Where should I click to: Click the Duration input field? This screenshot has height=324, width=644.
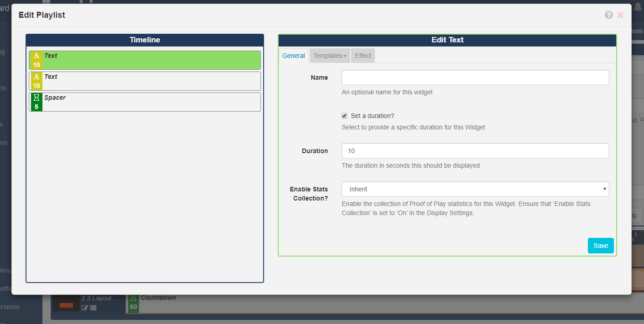tap(475, 151)
